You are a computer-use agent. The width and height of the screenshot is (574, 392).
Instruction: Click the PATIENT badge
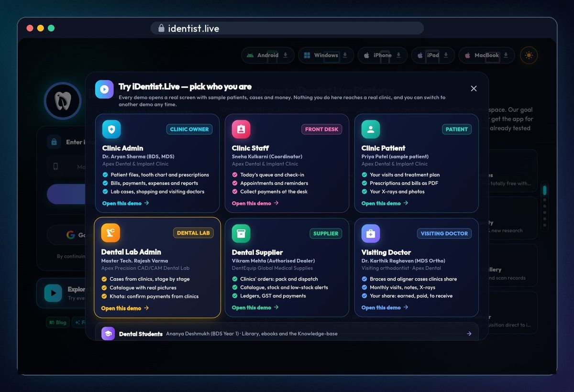click(457, 129)
